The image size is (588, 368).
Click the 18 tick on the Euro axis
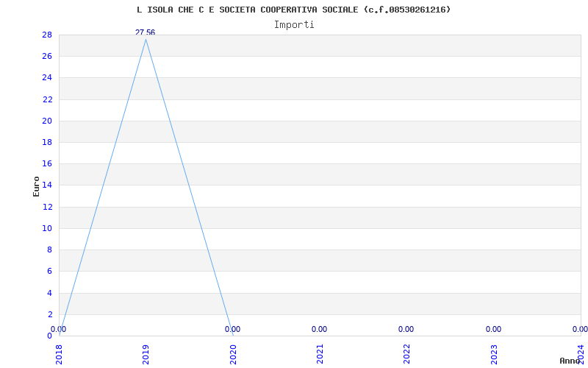pyautogui.click(x=47, y=142)
